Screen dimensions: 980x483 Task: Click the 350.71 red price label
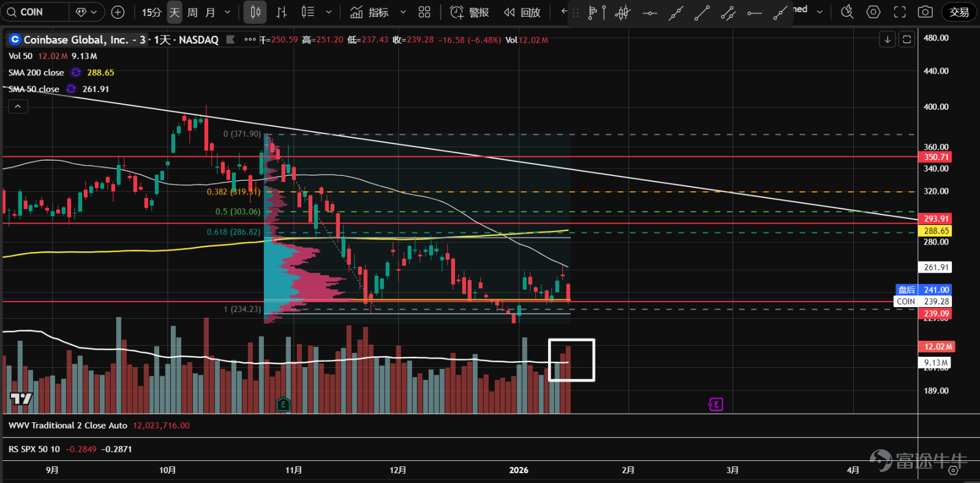coord(936,157)
